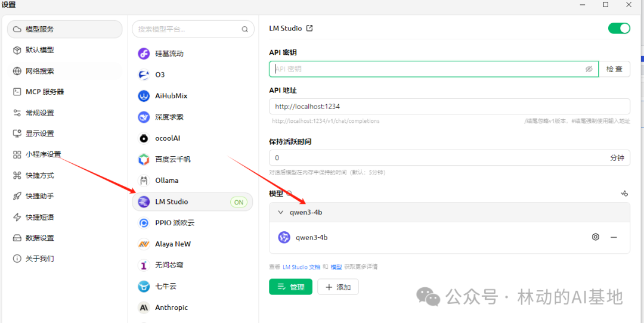The height and width of the screenshot is (323, 644).
Task: Collapse the qwen3-4b model group
Action: [281, 212]
